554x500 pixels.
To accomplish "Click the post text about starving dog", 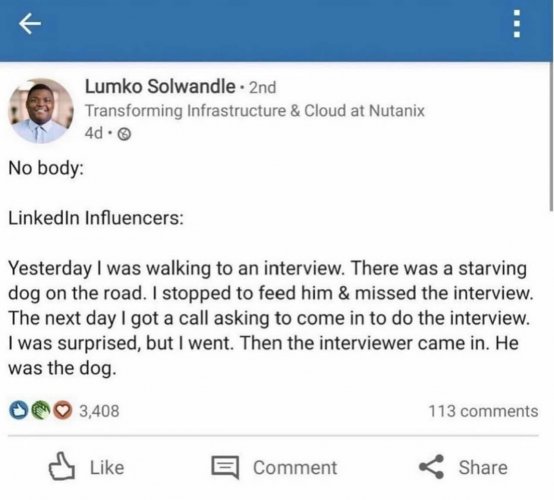I will [270, 318].
